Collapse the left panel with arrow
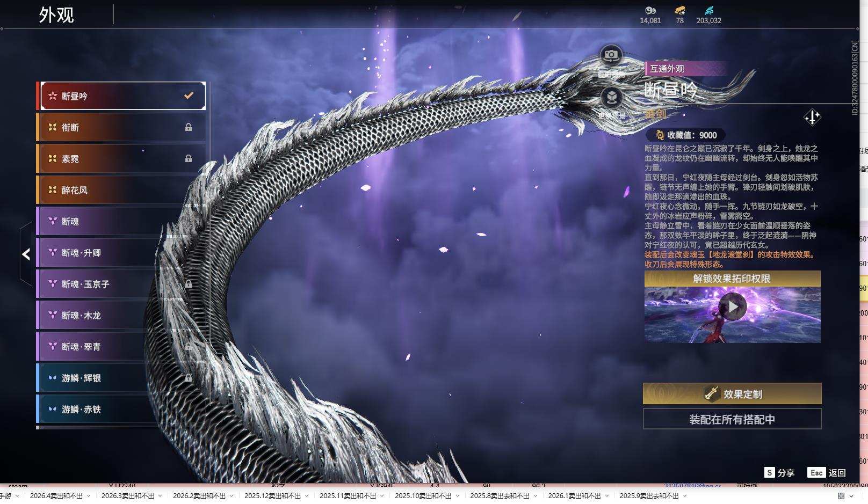 (26, 254)
